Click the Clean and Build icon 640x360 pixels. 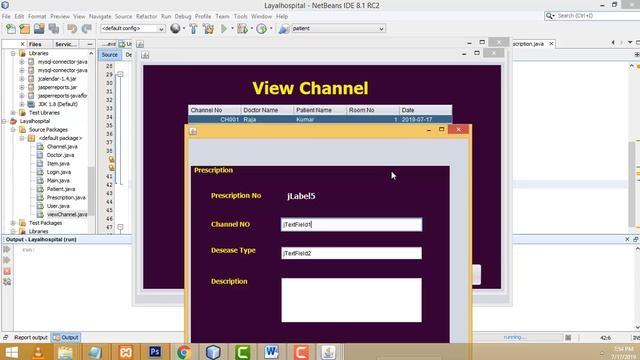pos(209,29)
